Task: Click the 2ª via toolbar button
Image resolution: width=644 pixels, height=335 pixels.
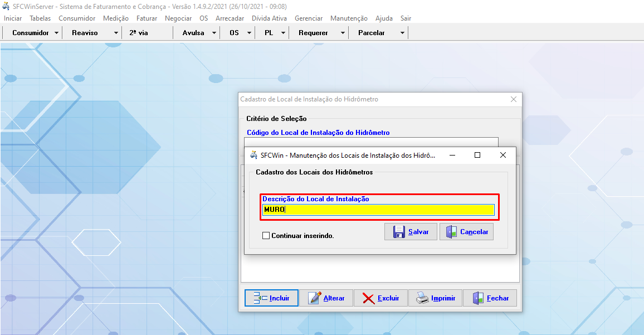Action: [x=139, y=33]
